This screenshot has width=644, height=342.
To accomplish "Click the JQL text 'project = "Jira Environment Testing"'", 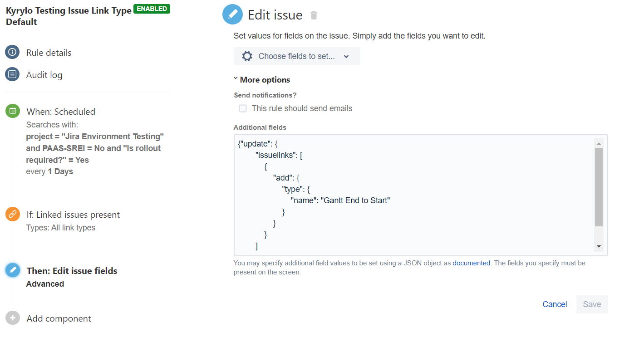I will point(95,137).
